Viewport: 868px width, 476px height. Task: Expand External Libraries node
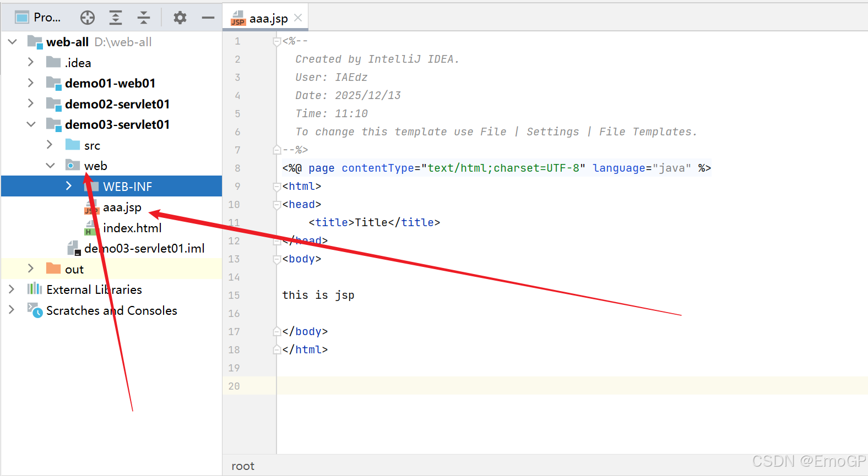12,289
